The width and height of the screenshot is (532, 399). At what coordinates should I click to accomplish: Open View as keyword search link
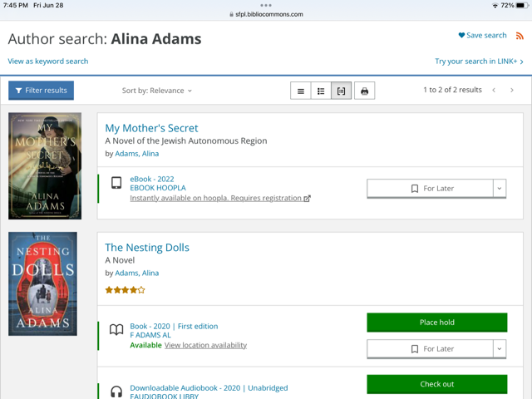click(48, 61)
